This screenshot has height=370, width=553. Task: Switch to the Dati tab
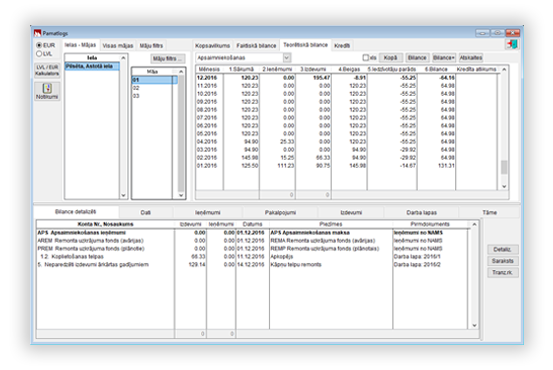pyautogui.click(x=146, y=213)
